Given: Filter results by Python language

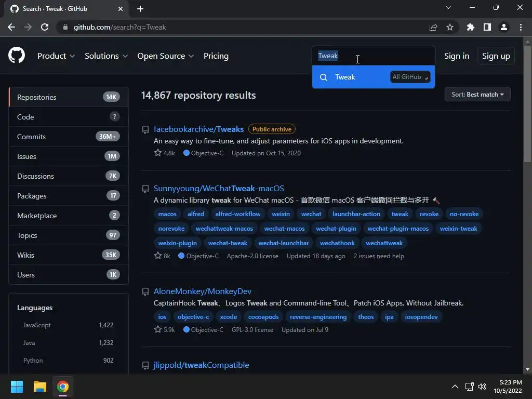Looking at the screenshot, I should click(68, 361).
